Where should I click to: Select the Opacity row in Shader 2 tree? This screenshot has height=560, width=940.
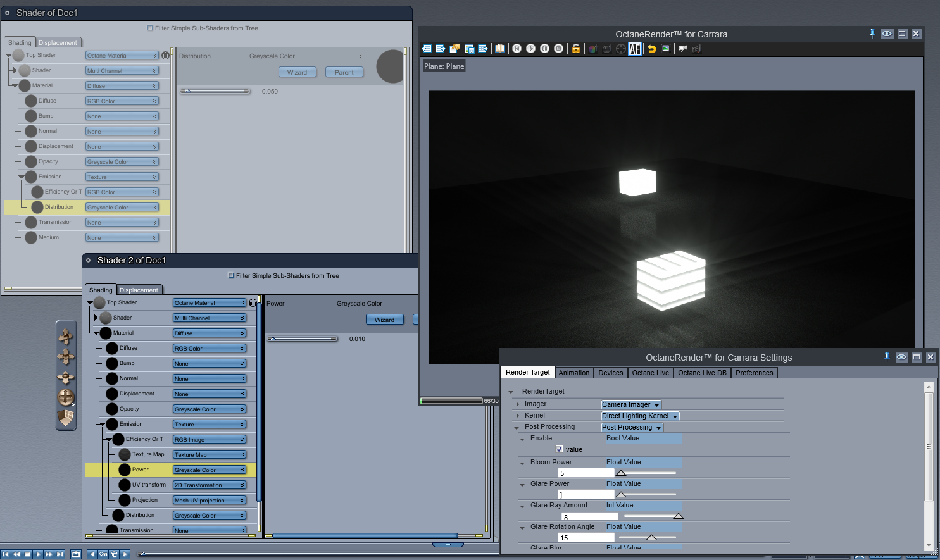pyautogui.click(x=171, y=409)
